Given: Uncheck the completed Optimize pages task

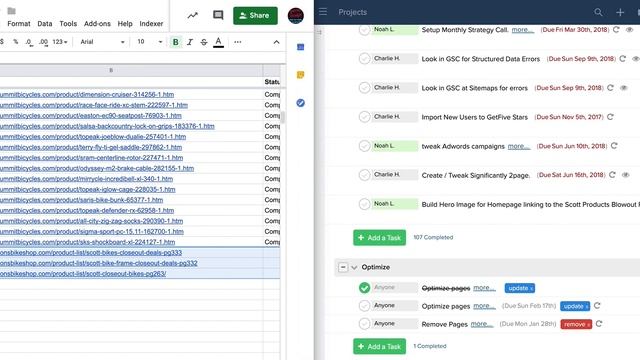Looking at the screenshot, I should coord(364,288).
